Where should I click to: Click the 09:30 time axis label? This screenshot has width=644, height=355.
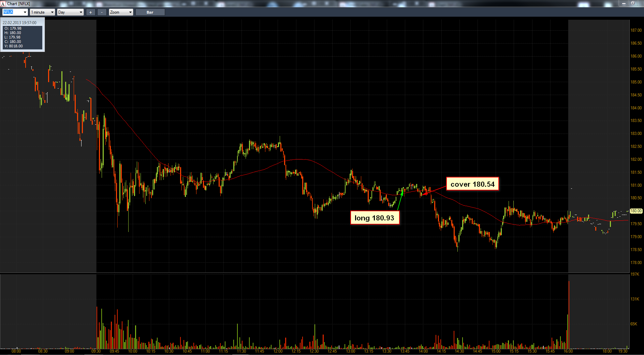click(x=96, y=351)
